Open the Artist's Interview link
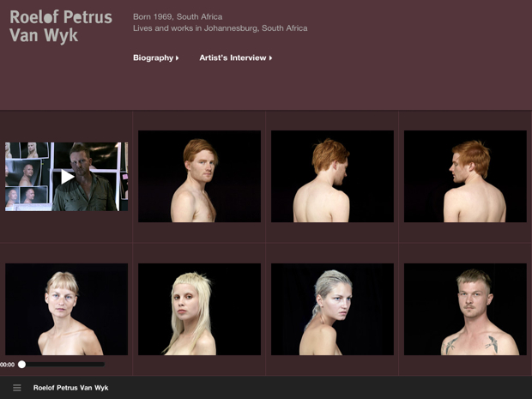The width and height of the screenshot is (532, 399). (x=236, y=57)
